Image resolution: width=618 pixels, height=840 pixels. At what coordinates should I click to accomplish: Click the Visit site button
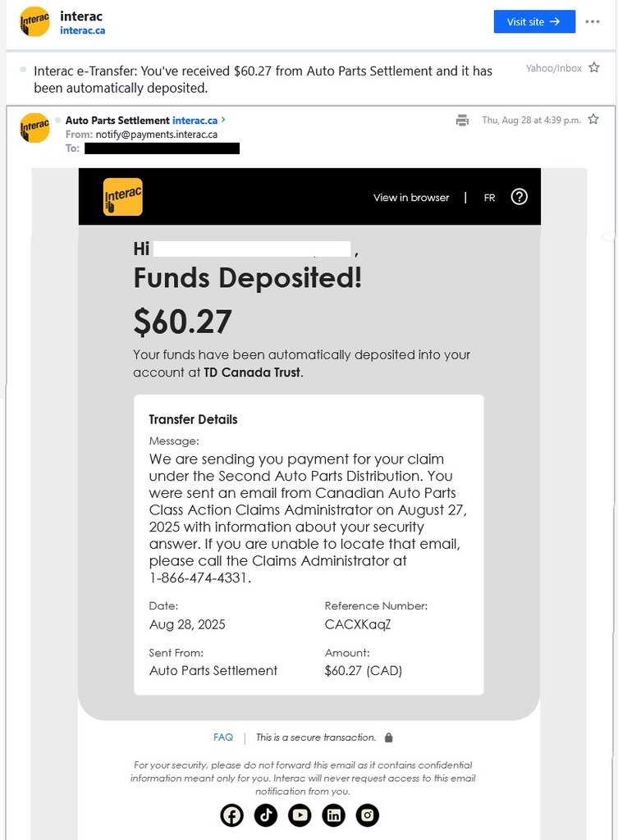pyautogui.click(x=533, y=21)
